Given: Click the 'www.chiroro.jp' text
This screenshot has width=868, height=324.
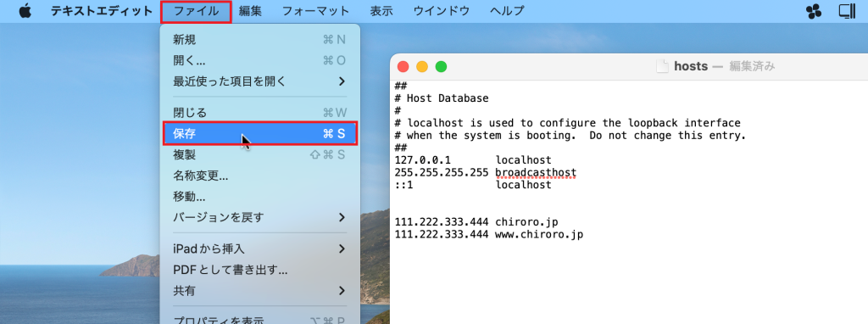Looking at the screenshot, I should [539, 234].
